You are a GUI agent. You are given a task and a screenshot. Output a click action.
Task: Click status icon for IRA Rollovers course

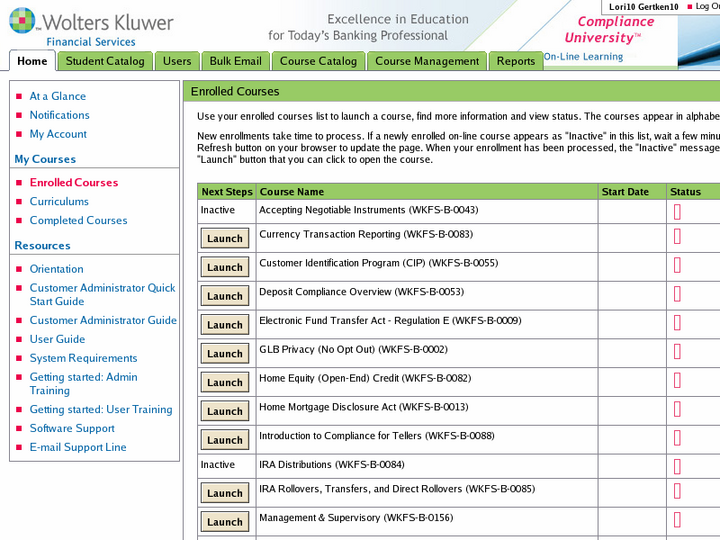click(677, 491)
